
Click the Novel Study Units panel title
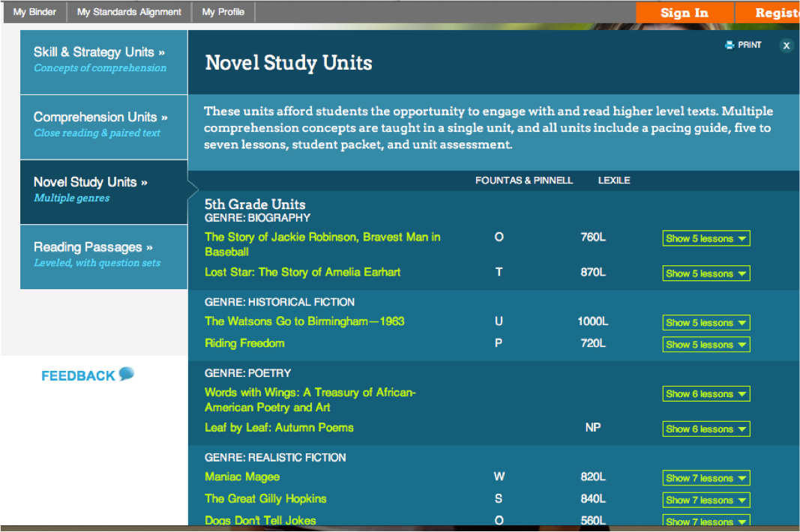[x=289, y=63]
